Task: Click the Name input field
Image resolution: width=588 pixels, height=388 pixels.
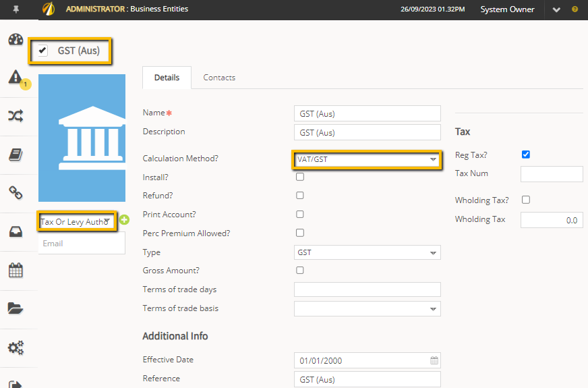Action: tap(367, 113)
